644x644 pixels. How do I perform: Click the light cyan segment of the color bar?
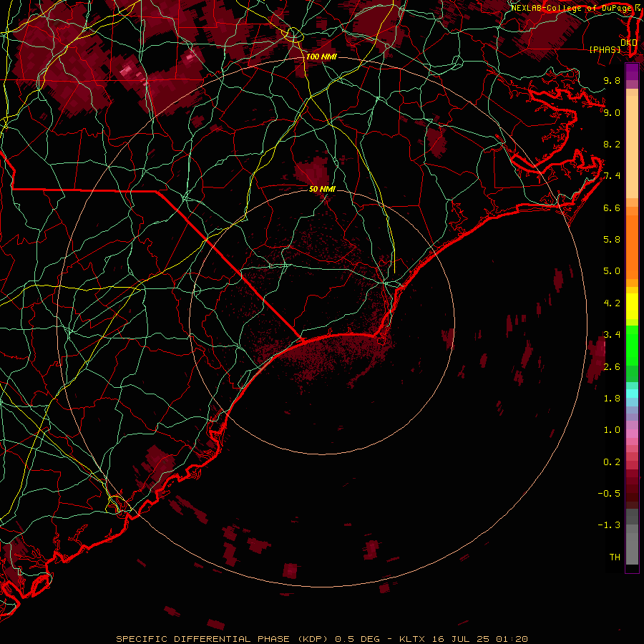pos(632,394)
